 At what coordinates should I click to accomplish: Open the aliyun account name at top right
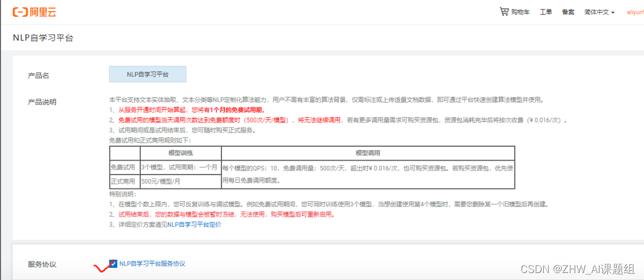635,12
